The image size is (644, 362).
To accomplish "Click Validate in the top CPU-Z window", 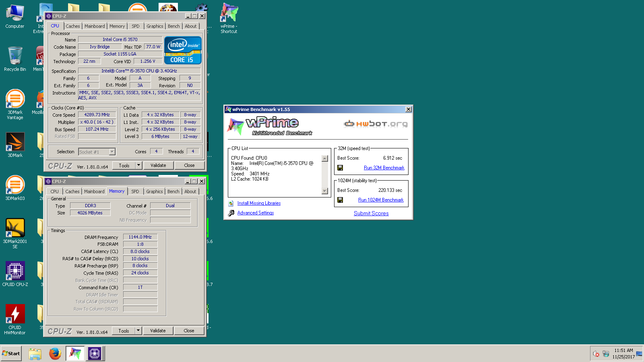I will [158, 165].
